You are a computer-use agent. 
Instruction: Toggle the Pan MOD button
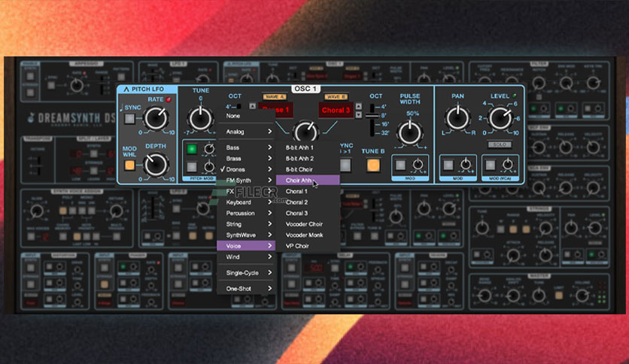448,165
